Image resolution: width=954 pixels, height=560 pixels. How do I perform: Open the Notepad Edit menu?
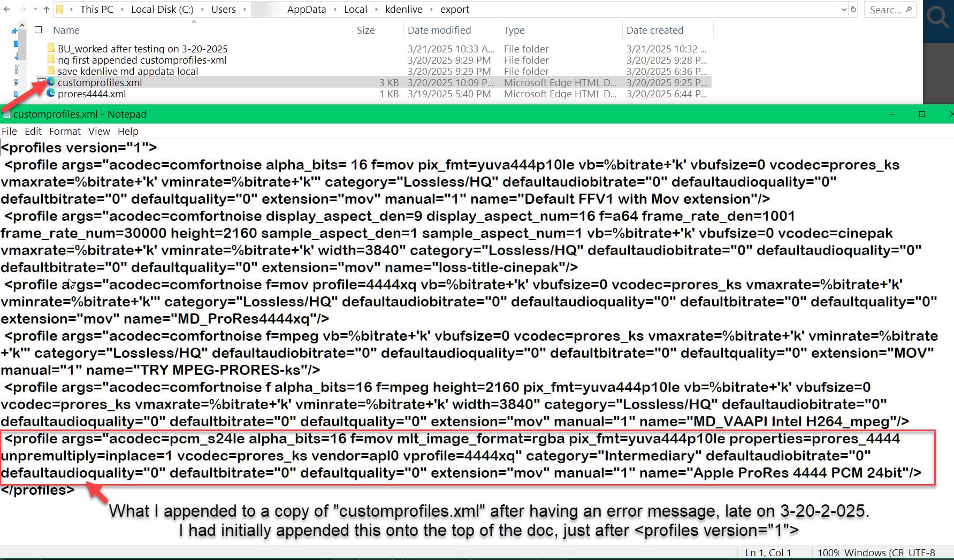(x=33, y=131)
